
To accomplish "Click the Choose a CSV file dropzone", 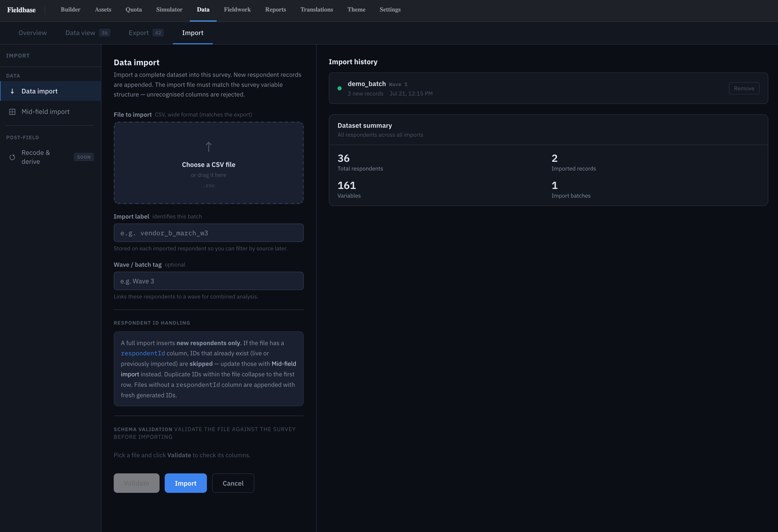I will coord(208,163).
